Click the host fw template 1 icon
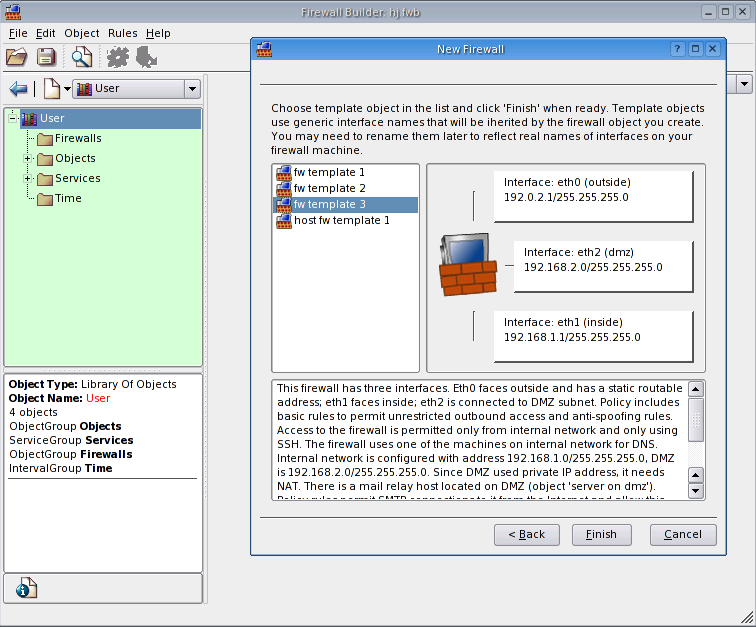The image size is (756, 627). [284, 220]
